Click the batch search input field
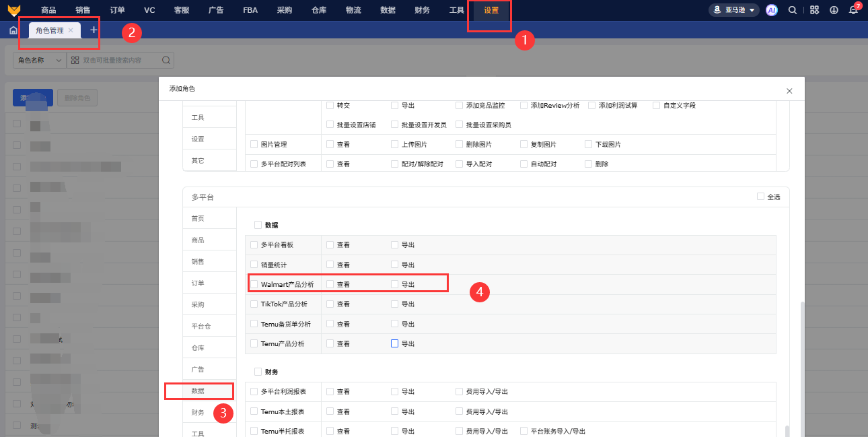The width and height of the screenshot is (868, 437). 120,61
